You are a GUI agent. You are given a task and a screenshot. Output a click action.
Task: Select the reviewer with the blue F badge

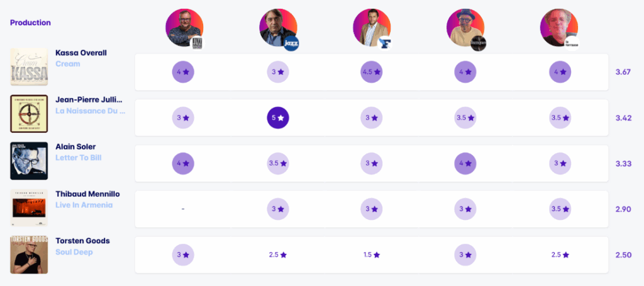click(372, 28)
